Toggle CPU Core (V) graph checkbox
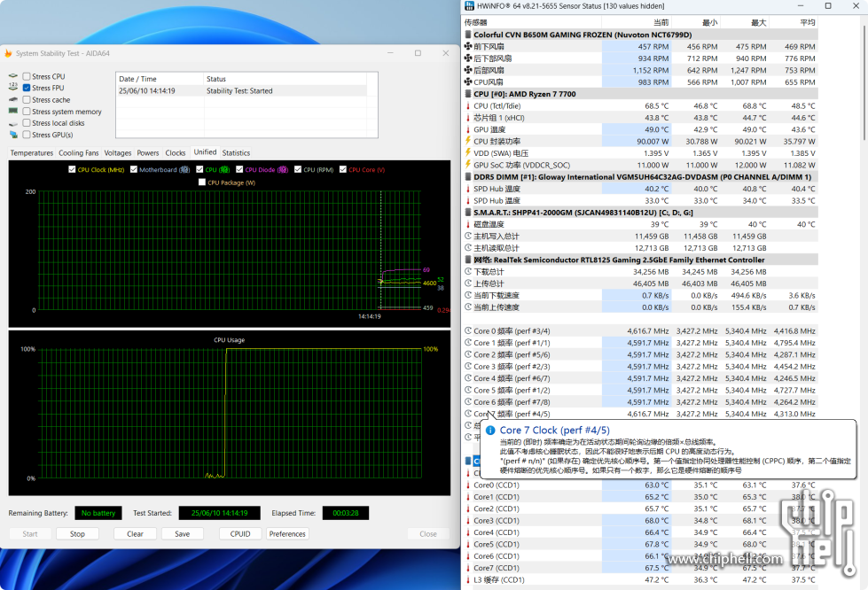Screen dimensions: 868x590 click(x=342, y=169)
